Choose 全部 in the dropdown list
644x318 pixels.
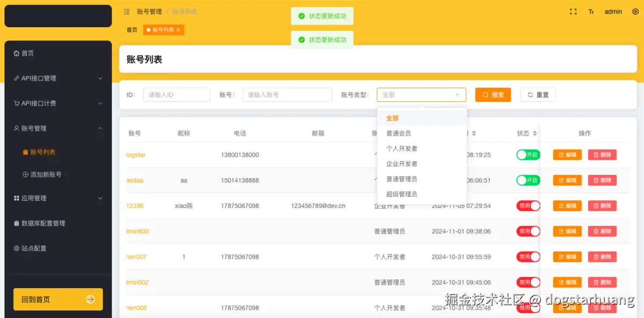(422, 118)
